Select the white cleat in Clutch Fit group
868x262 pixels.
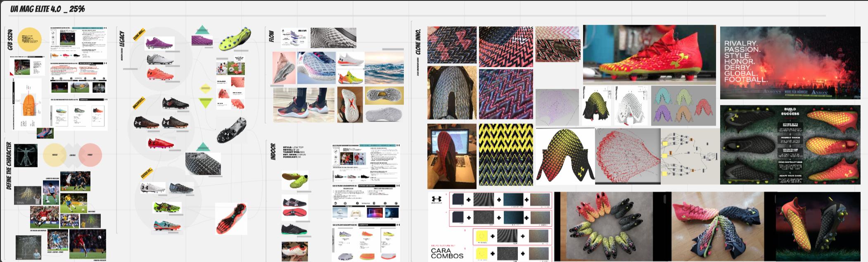tap(153, 188)
